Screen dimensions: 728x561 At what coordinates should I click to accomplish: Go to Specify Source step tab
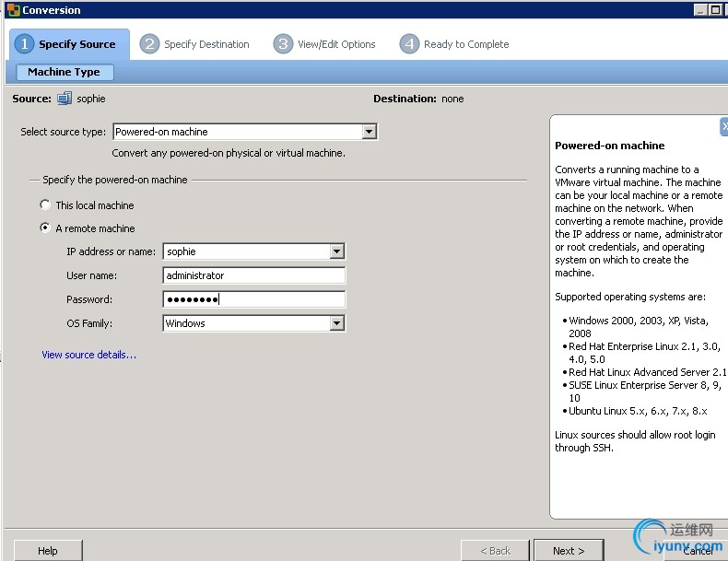70,44
